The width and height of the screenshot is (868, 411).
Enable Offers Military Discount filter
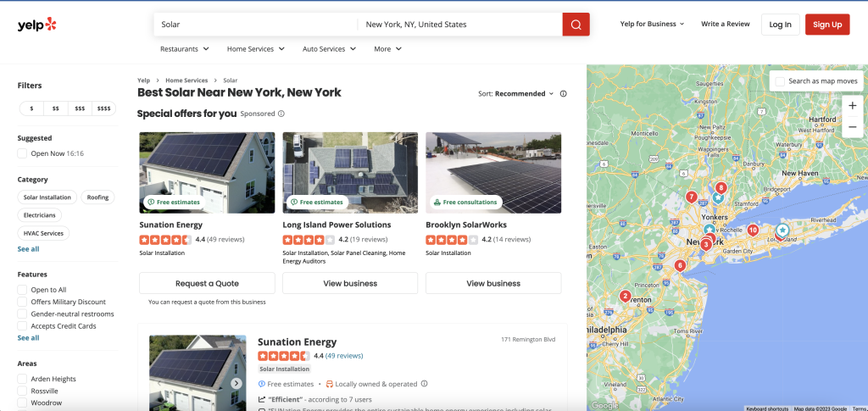click(x=22, y=302)
